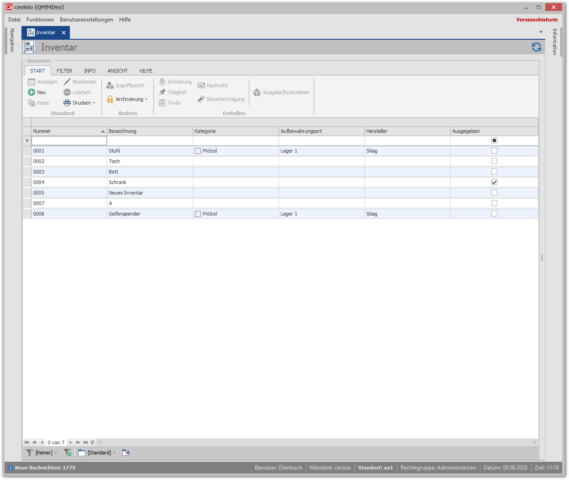Sort by the Bezeichnung column header
This screenshot has width=569, height=480.
(x=150, y=131)
